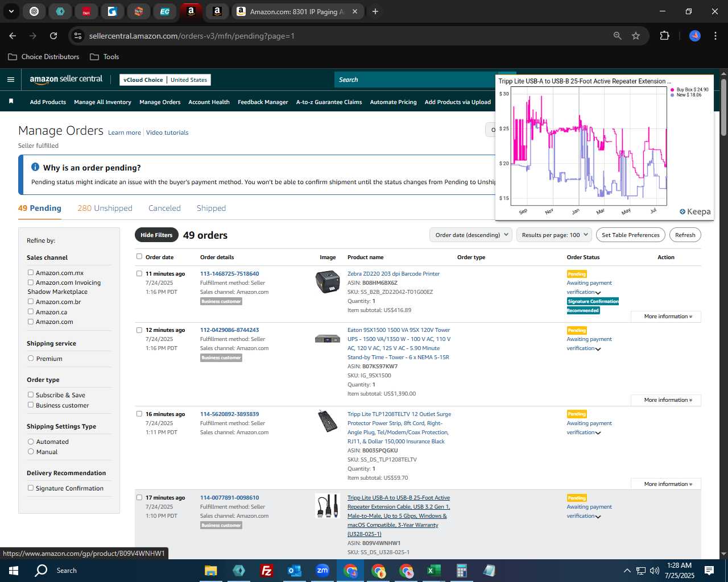Click the zoom magnifier icon in address bar

pyautogui.click(x=618, y=36)
